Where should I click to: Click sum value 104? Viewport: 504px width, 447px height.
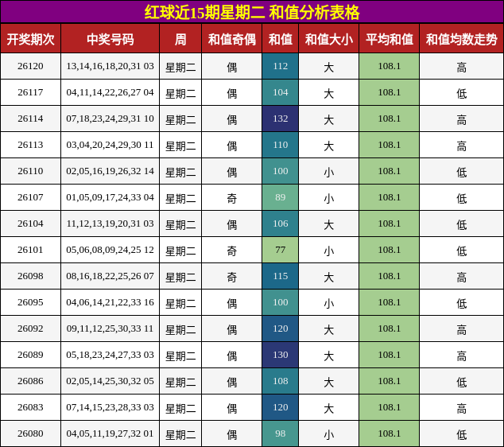point(281,92)
